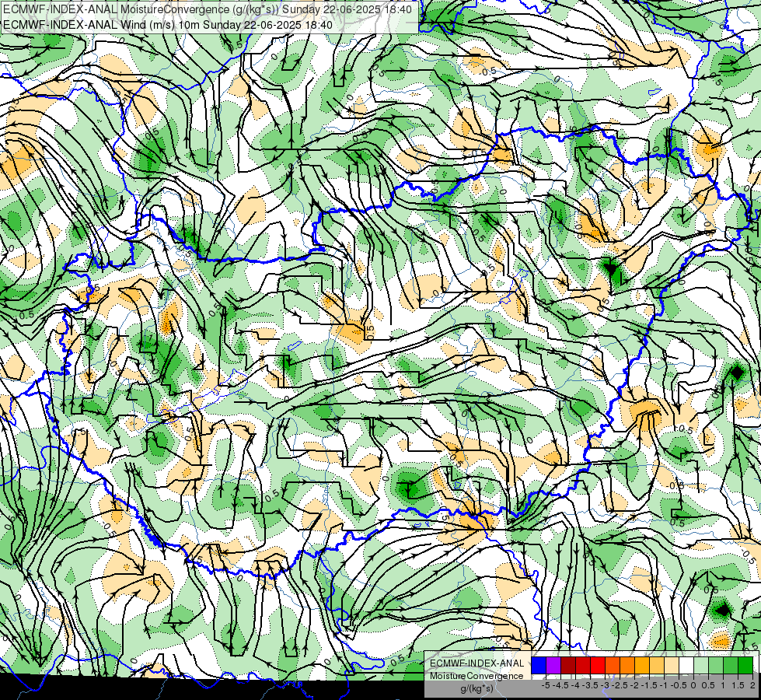
Task: Click the red-orange swatch between -3 and -2.5
Action: click(613, 666)
